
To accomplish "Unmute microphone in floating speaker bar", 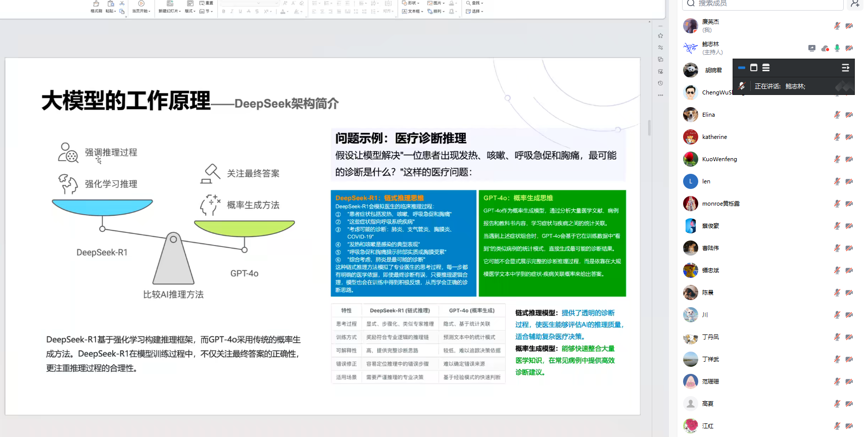I will 742,86.
